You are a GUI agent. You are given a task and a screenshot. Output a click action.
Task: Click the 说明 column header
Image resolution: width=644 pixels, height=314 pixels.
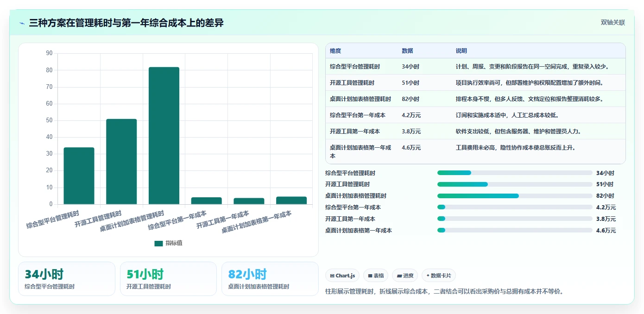pos(461,51)
